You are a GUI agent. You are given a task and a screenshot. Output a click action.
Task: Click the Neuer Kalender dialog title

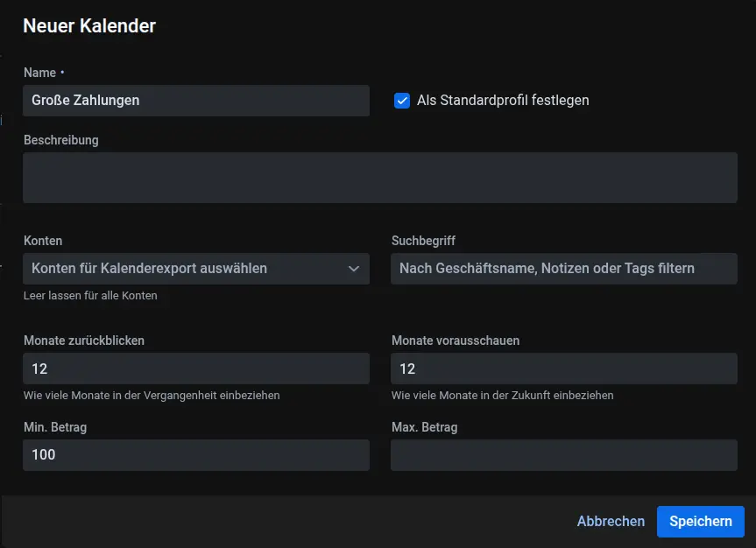click(x=89, y=26)
